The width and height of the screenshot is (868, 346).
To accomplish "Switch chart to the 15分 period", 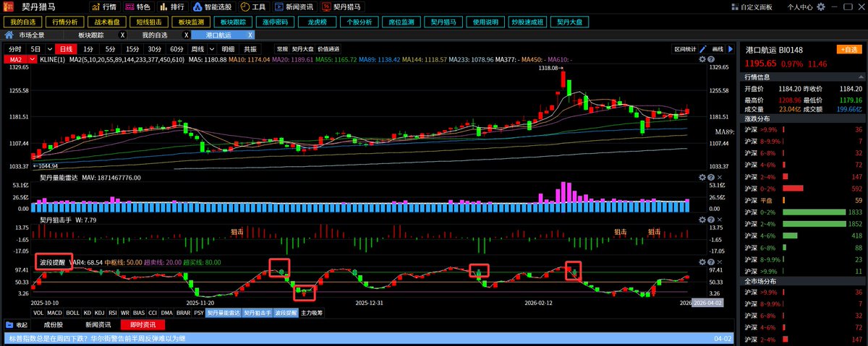I will (x=132, y=49).
